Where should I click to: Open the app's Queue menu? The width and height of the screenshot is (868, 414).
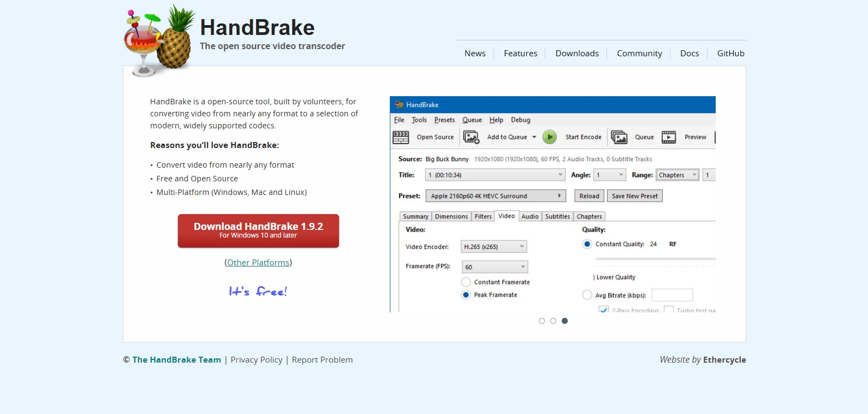point(472,120)
